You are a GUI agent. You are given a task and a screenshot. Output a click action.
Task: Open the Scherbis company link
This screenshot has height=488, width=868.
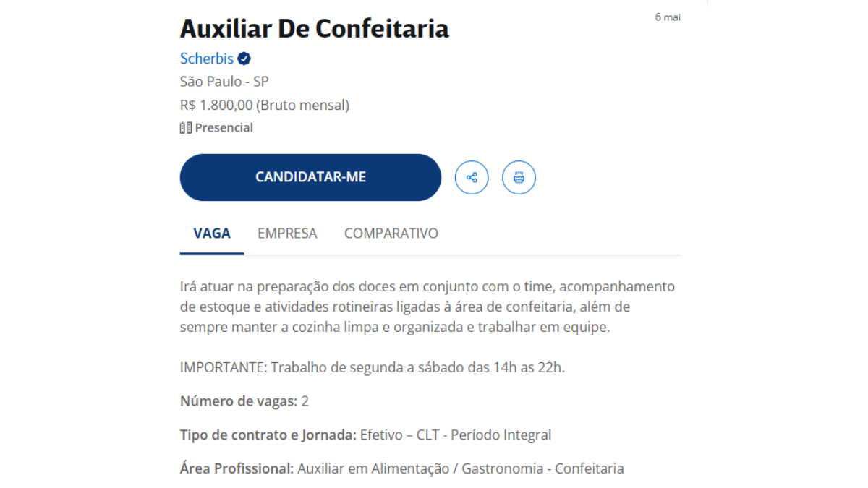coord(207,59)
